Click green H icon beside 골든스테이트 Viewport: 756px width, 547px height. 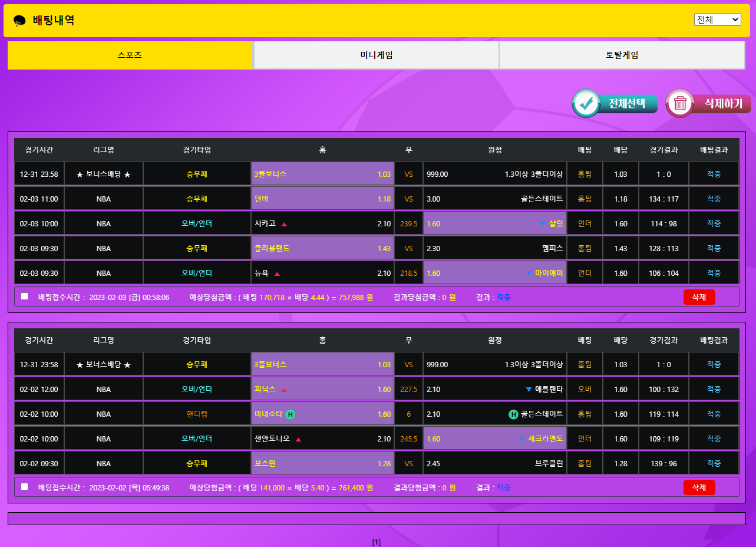(513, 414)
